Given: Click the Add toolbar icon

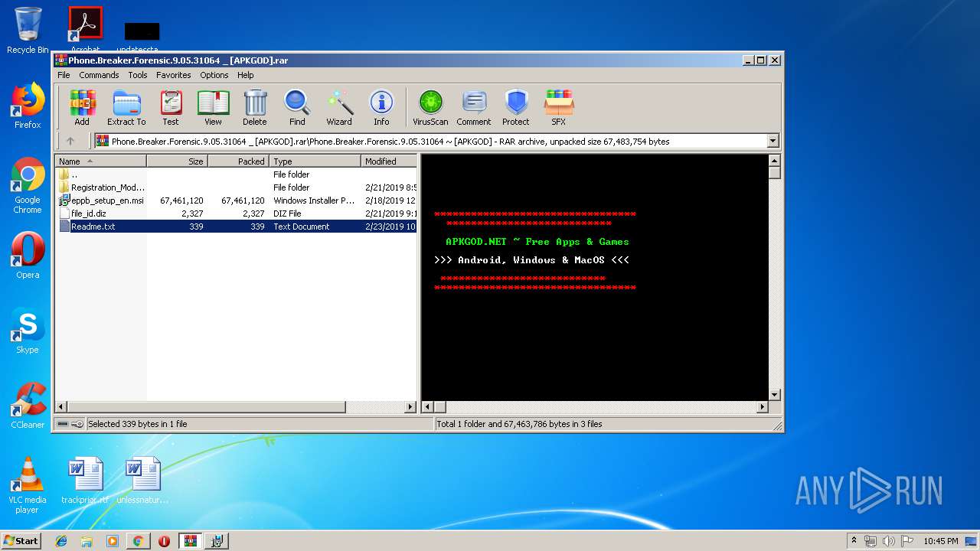Looking at the screenshot, I should coord(82,107).
